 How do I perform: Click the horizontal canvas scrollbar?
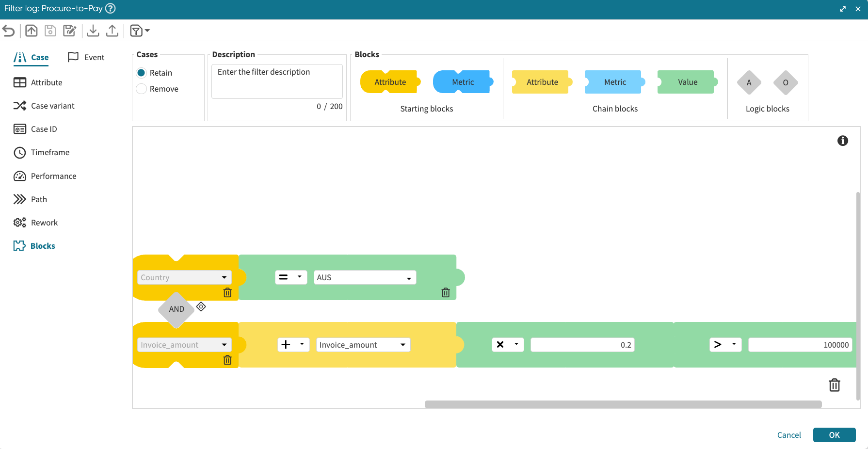coord(623,404)
